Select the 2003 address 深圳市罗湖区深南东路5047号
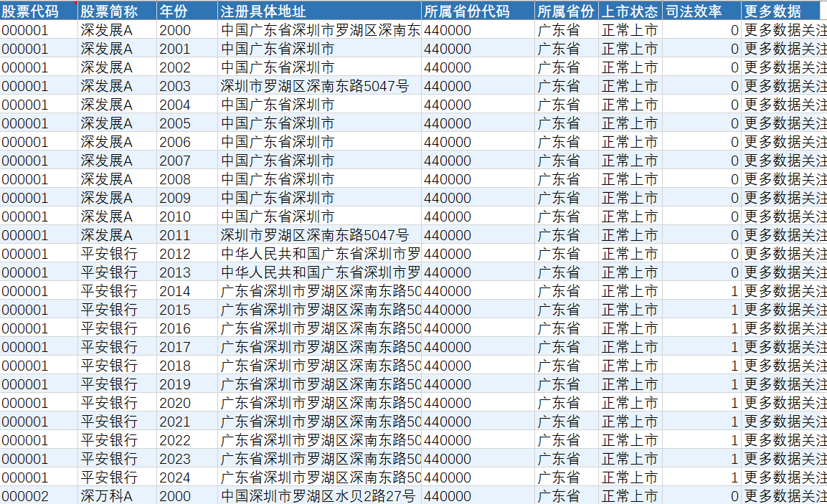The height and width of the screenshot is (504, 827). (x=319, y=87)
